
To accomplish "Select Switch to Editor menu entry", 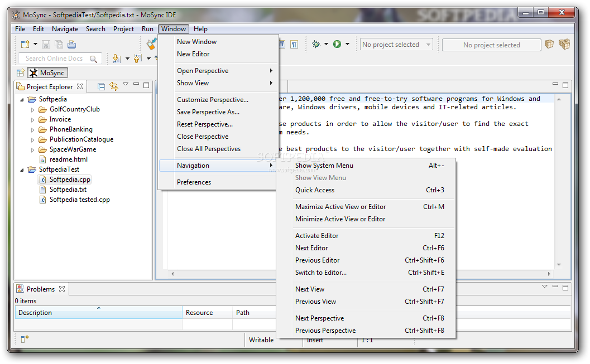I will 366,273.
